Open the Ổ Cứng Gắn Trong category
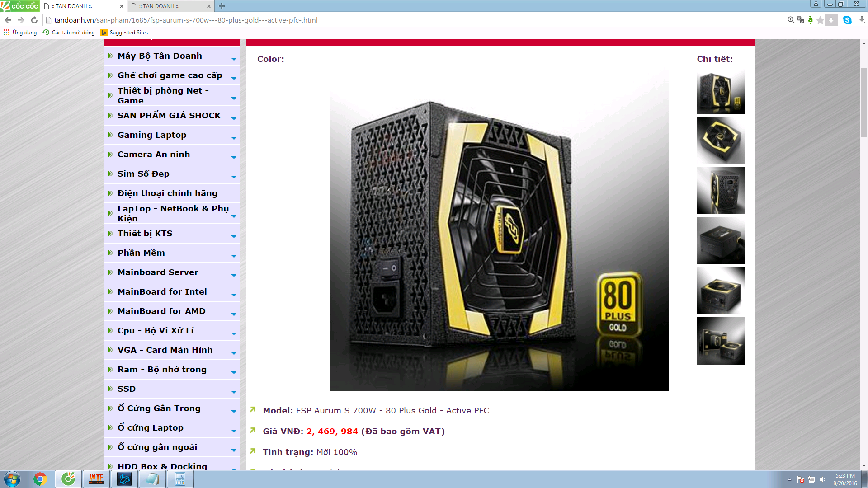This screenshot has height=488, width=868. point(172,408)
